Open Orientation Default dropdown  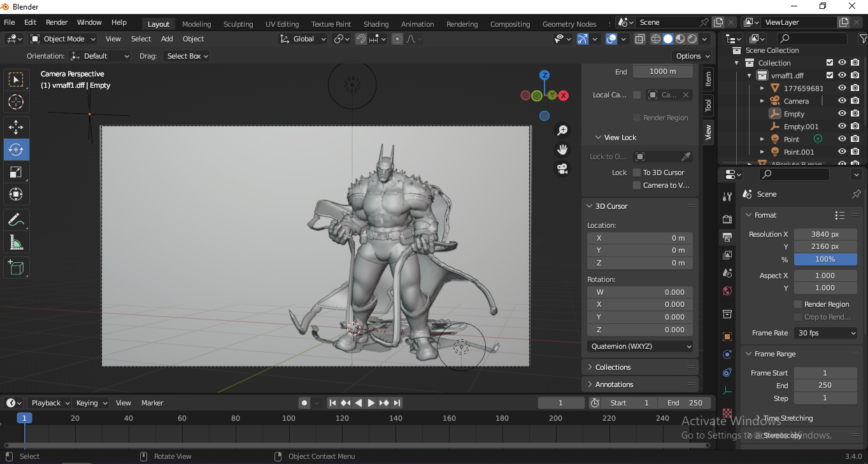pos(99,56)
